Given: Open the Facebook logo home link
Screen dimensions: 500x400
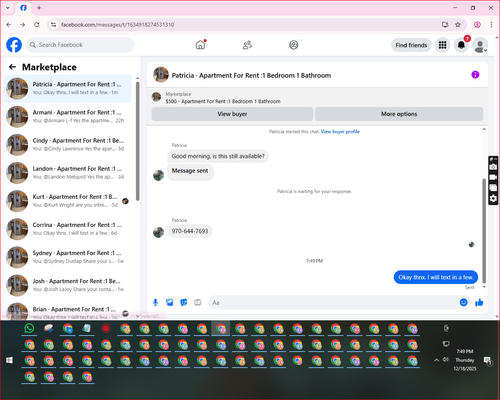Looking at the screenshot, I should [x=14, y=45].
